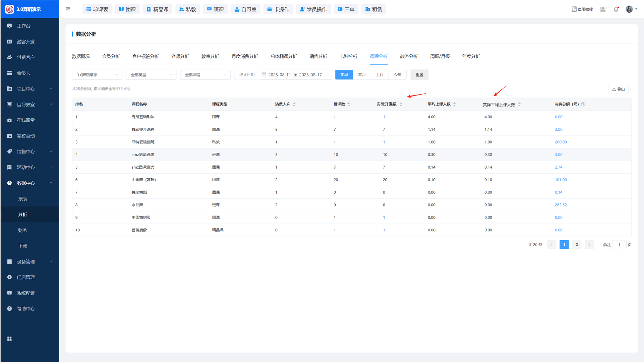Viewport: 644px width, 362px height.
Task: Click the 导出 export button
Action: (618, 89)
